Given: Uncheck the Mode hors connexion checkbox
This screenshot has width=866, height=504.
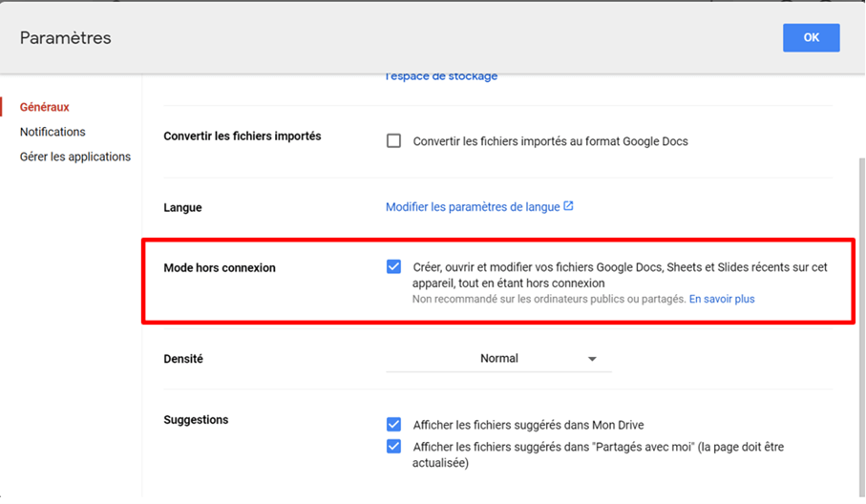Looking at the screenshot, I should [x=393, y=267].
